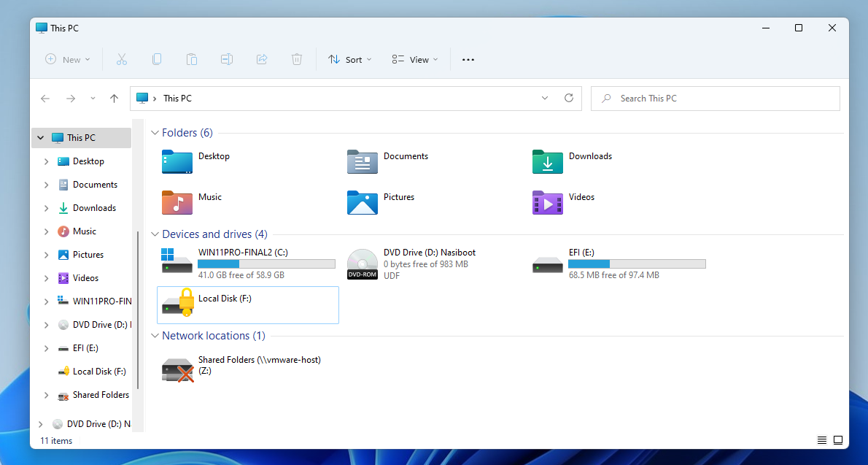Viewport: 868px width, 465px height.
Task: Click the C: drive storage usage bar
Action: click(x=266, y=264)
